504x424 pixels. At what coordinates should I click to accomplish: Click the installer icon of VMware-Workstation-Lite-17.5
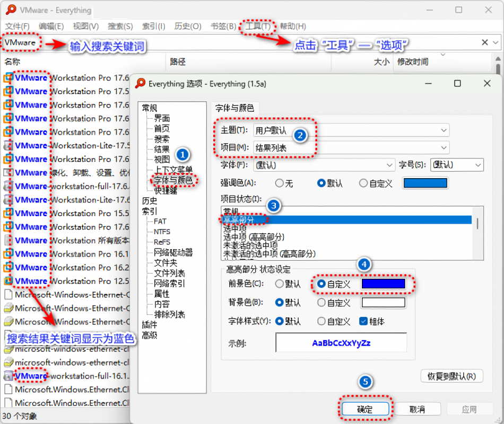(x=8, y=146)
